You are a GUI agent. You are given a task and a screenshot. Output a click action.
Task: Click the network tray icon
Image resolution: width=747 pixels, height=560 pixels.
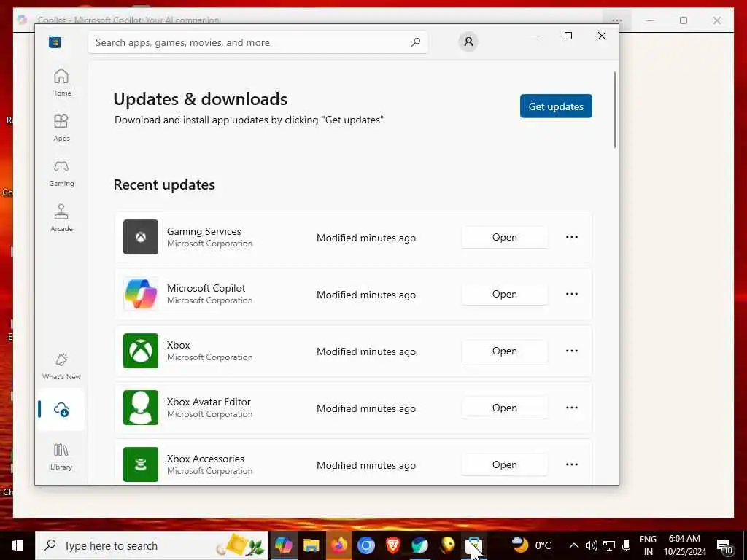(x=609, y=545)
